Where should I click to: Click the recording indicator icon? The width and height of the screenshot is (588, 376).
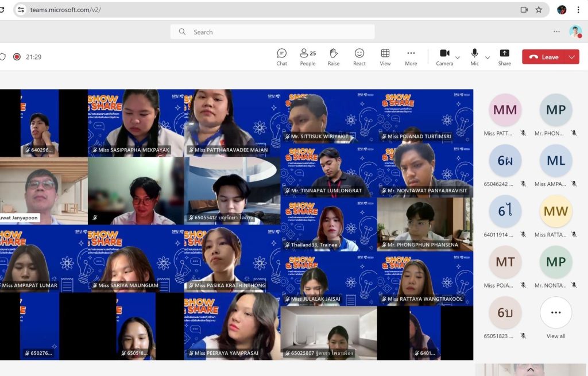click(x=17, y=57)
